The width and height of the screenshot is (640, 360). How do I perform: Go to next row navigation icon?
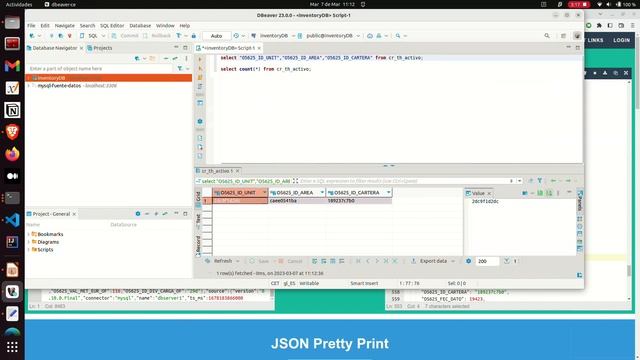click(377, 261)
